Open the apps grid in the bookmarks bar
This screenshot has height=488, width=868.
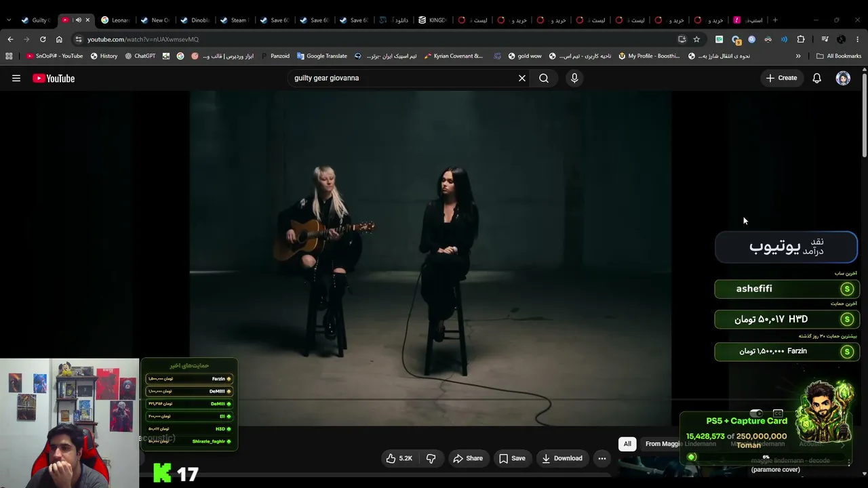click(9, 56)
